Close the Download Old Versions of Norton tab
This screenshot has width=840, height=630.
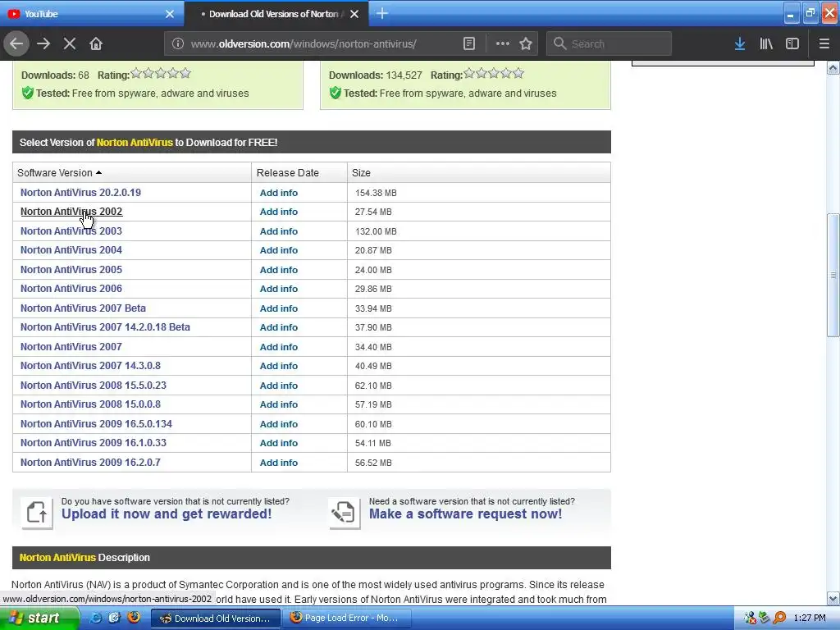tap(354, 14)
